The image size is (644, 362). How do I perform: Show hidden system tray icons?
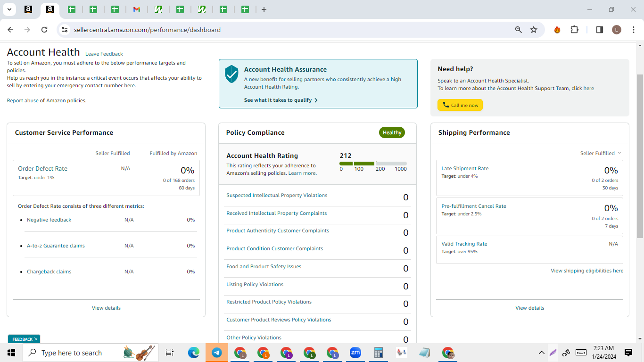(541, 353)
